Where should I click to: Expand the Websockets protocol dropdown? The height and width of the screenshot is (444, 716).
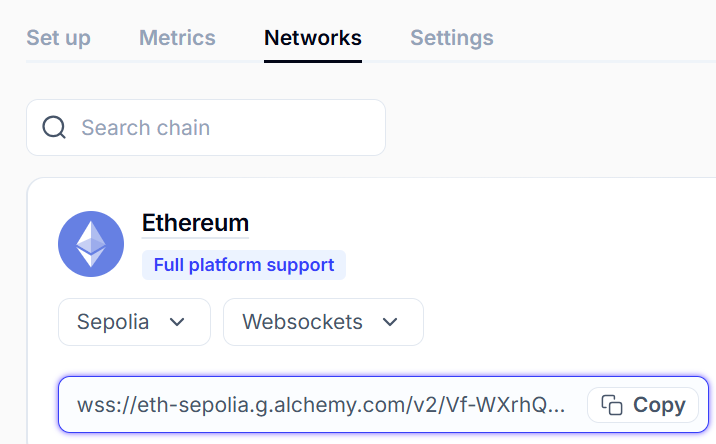(323, 322)
